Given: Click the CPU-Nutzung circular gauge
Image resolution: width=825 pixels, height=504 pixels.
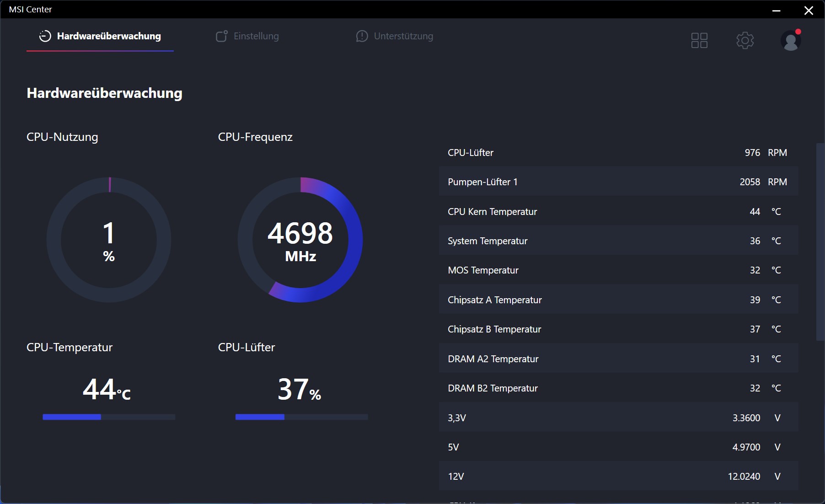Looking at the screenshot, I should click(109, 240).
